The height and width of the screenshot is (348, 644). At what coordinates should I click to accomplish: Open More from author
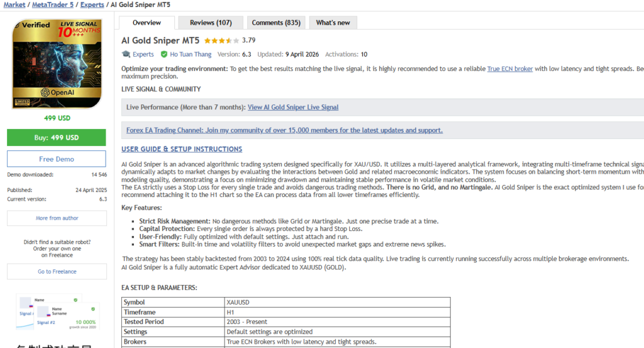point(57,218)
